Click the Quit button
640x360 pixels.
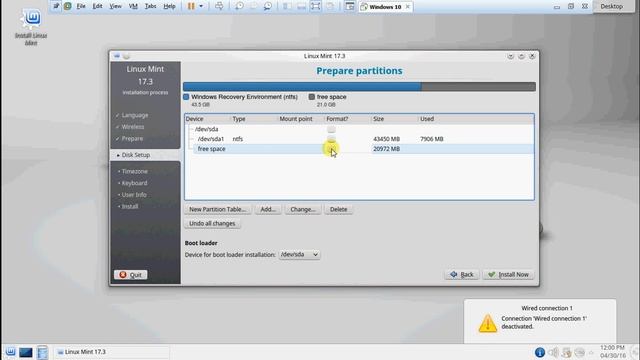tap(131, 275)
